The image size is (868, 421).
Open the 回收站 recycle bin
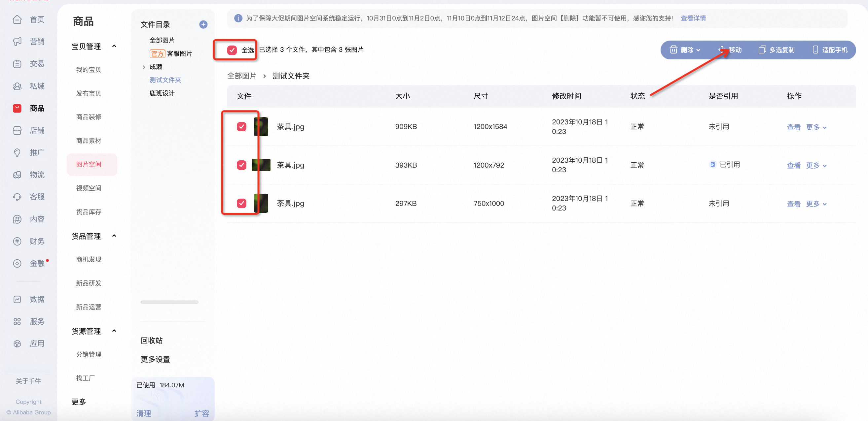[x=152, y=340]
